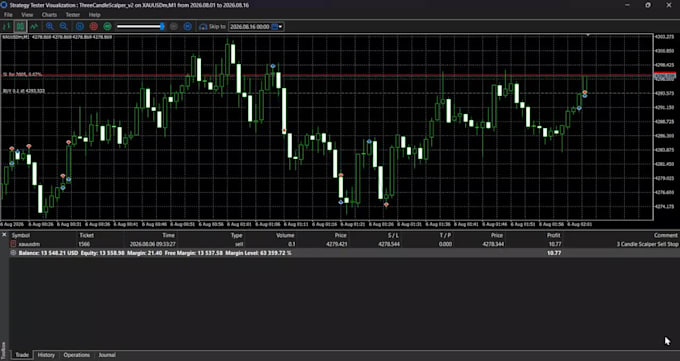Click the balance summary row icon
The height and width of the screenshot is (361, 680).
click(x=13, y=253)
